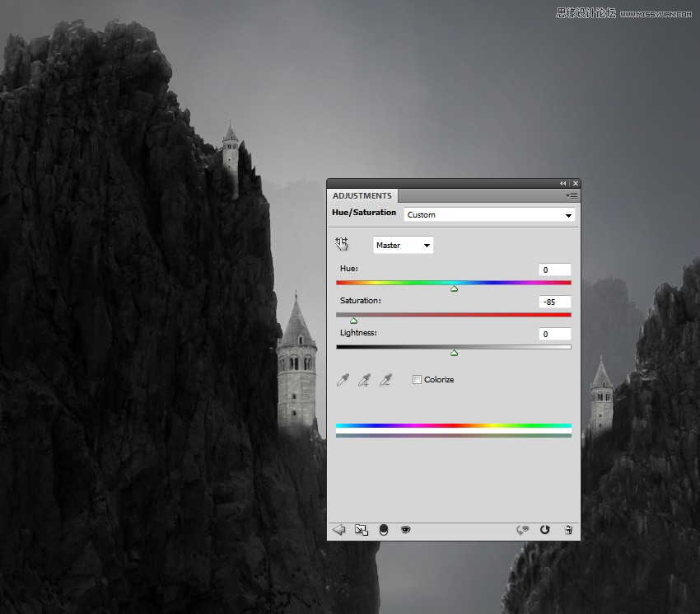Collapse panel using double-arrow icon
This screenshot has height=614, width=700.
click(563, 183)
